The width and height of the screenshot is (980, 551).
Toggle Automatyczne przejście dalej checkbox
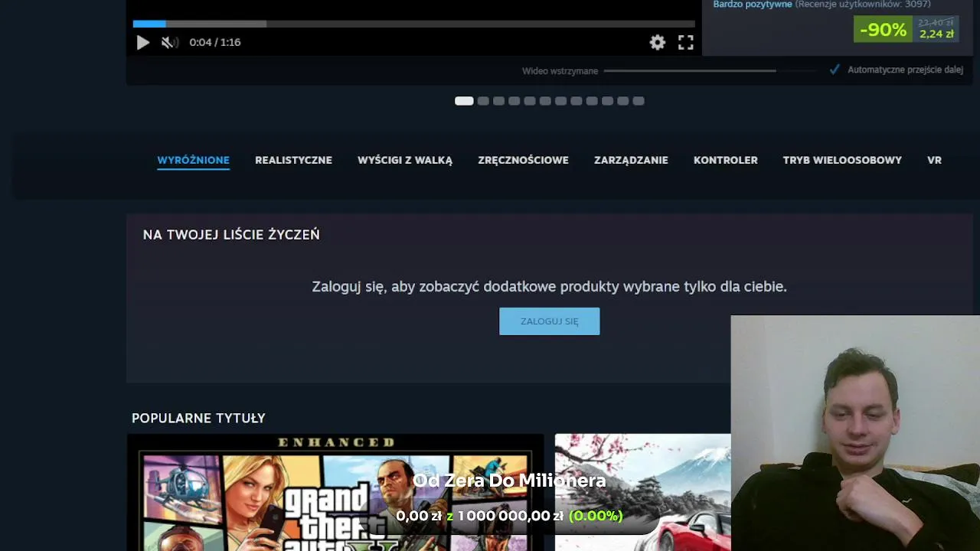coord(835,70)
